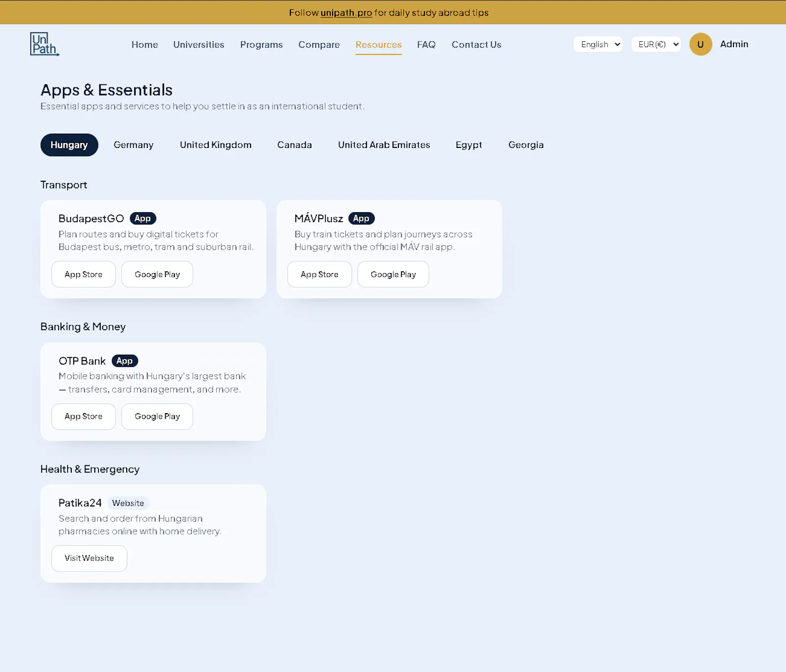Screen dimensions: 786x672
Task: Click the Transport section heading
Action: click(64, 185)
